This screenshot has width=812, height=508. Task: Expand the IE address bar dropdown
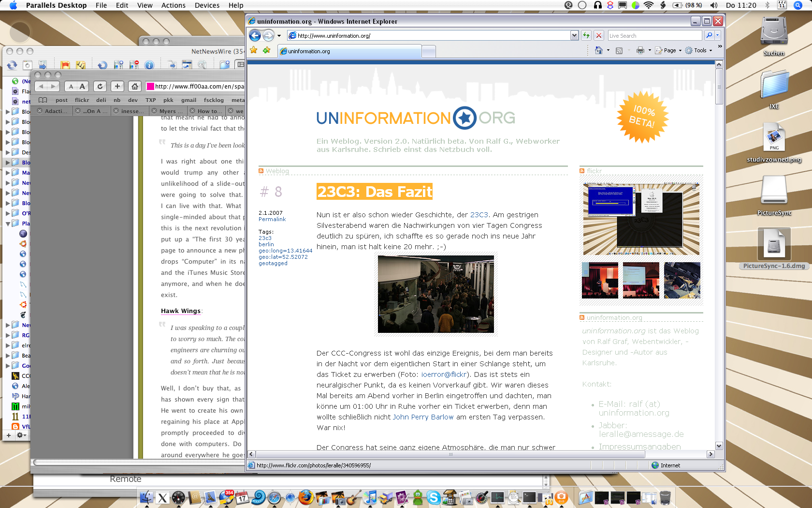[574, 35]
